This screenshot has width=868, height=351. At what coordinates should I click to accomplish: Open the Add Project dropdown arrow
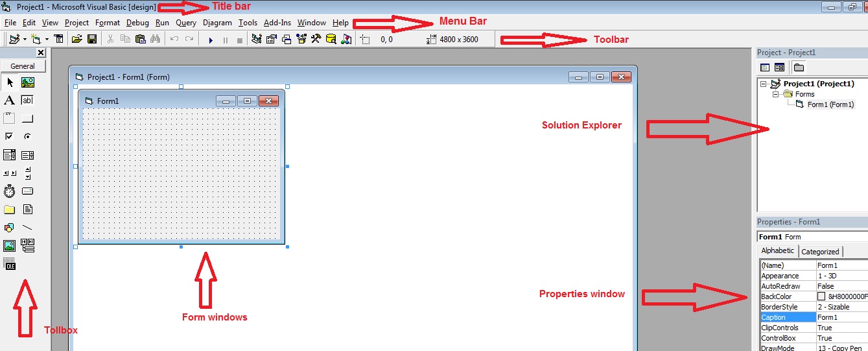[x=25, y=40]
